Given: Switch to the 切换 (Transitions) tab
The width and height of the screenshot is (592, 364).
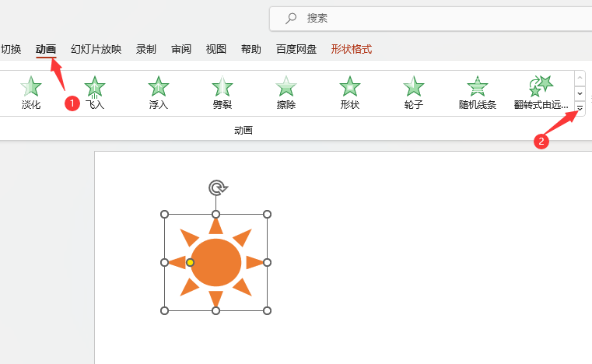Looking at the screenshot, I should [x=11, y=49].
